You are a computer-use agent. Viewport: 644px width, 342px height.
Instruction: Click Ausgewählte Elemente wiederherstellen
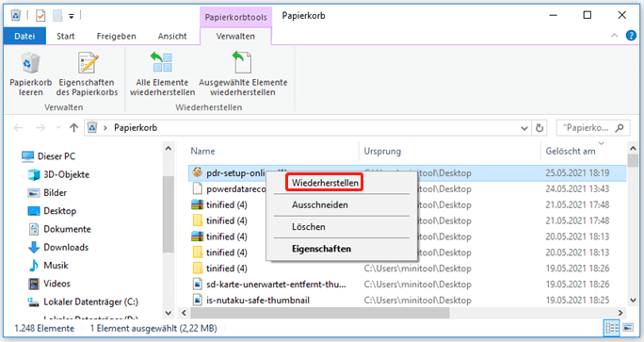coord(243,74)
